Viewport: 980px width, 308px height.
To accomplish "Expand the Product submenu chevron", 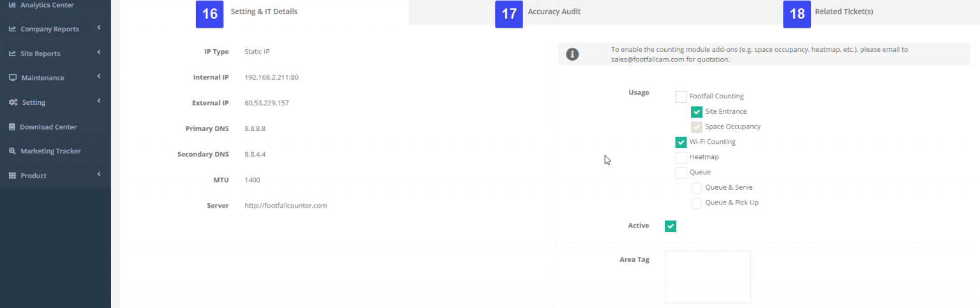I will click(x=99, y=174).
